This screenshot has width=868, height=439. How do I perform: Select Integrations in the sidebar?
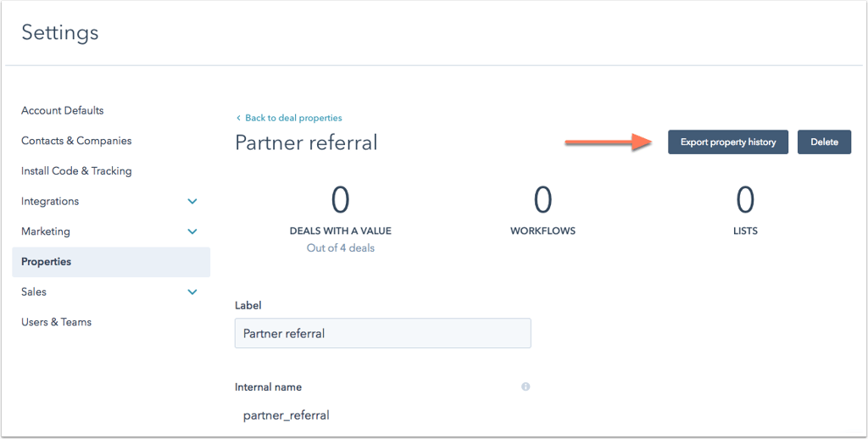click(50, 202)
